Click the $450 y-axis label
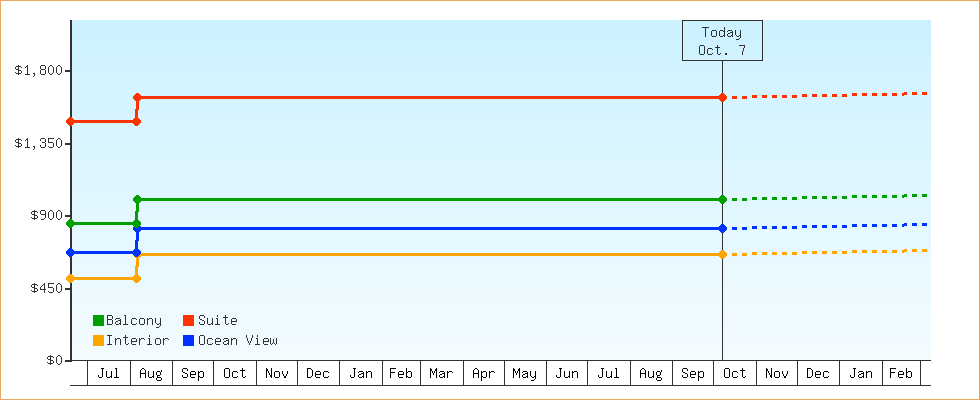The image size is (980, 400). point(44,288)
